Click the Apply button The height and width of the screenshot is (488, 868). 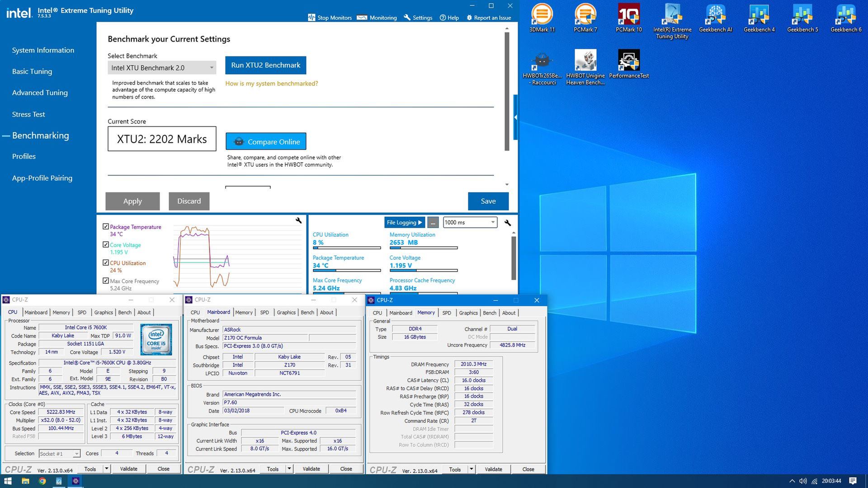(132, 201)
